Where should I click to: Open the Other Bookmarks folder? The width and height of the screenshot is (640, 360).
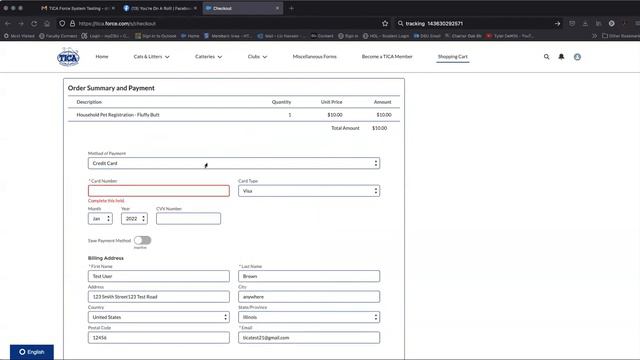[x=621, y=36]
